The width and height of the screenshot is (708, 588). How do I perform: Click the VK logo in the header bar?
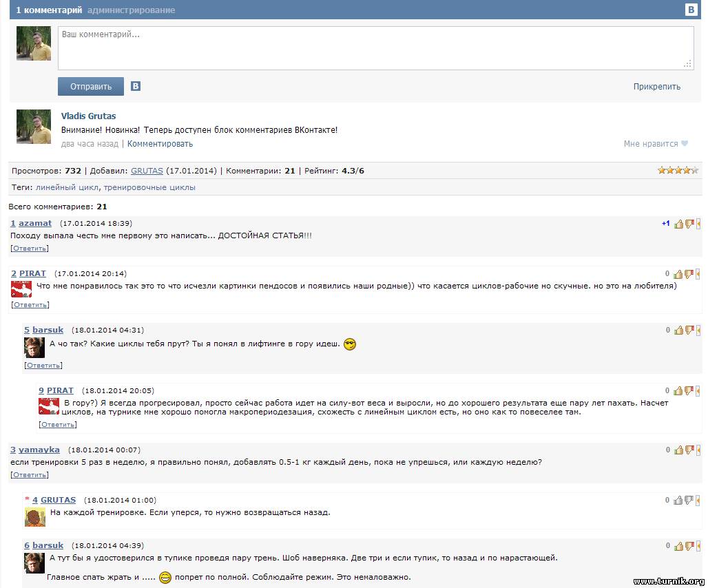(691, 10)
